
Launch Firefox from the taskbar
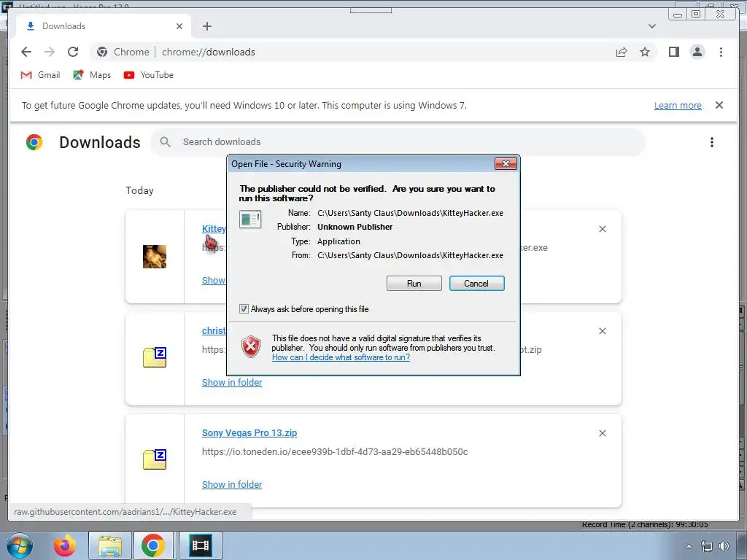(x=64, y=545)
